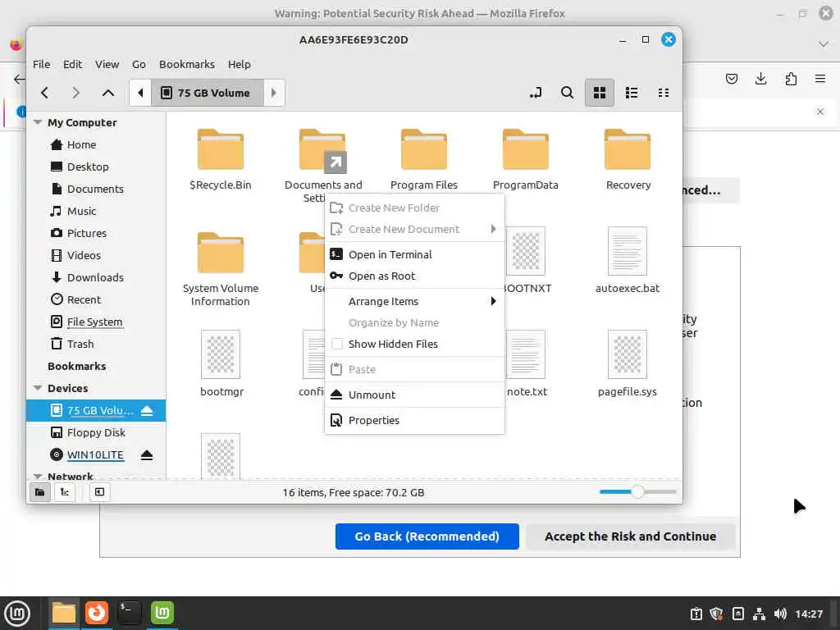Screen dimensions: 840x630
Task: Tick the Show Hidden Files checkbox
Action: [x=337, y=344]
